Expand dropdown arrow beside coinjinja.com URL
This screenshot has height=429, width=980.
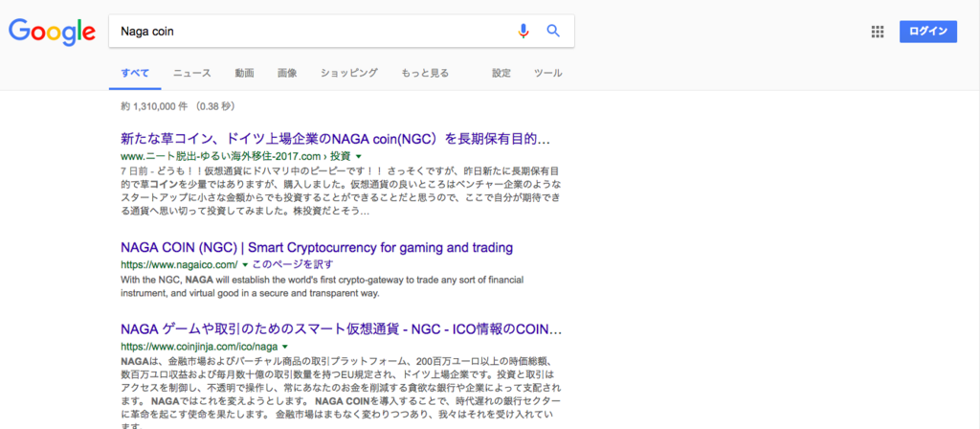(x=285, y=346)
